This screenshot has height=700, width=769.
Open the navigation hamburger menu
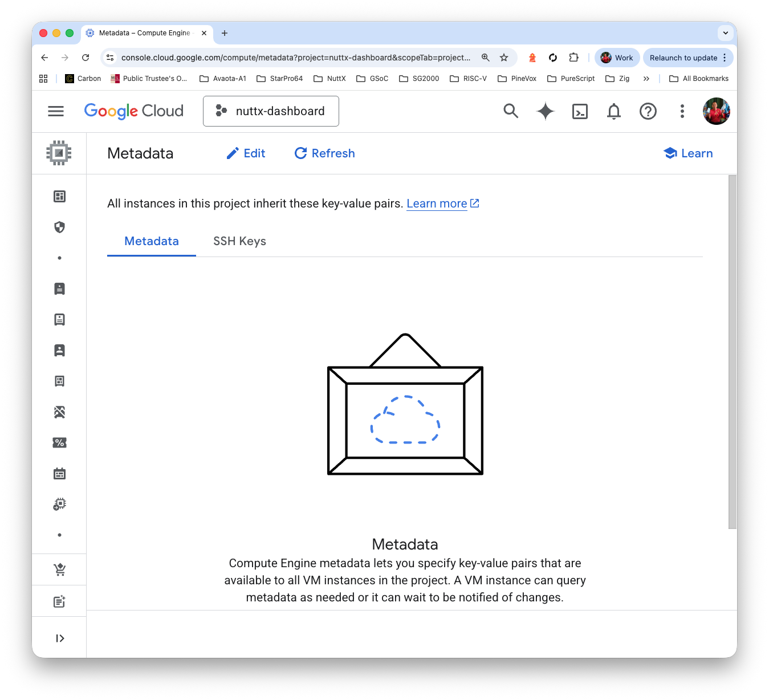click(55, 111)
